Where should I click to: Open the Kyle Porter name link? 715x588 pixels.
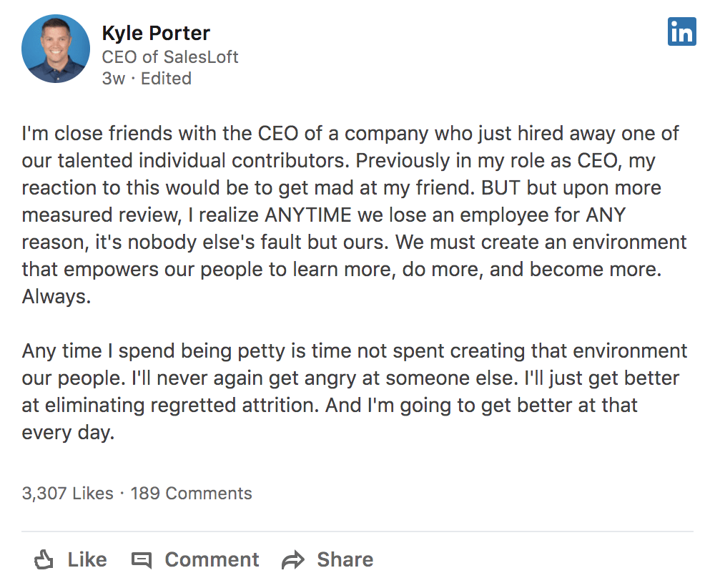pos(156,34)
